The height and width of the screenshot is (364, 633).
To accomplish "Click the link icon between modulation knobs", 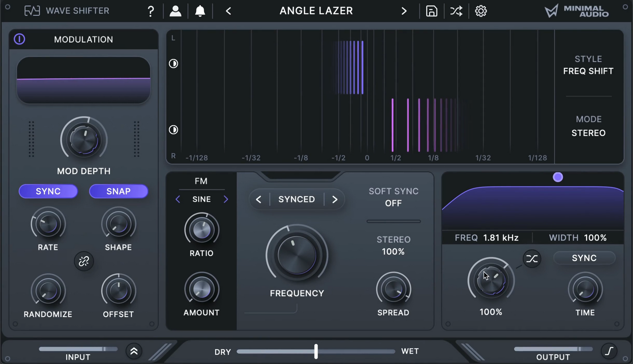I will (84, 261).
